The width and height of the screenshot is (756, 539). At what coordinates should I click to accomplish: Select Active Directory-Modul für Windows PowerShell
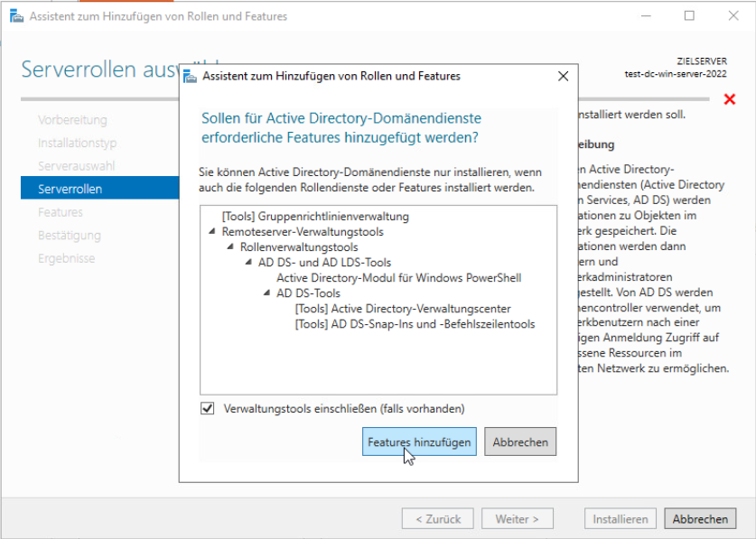click(x=398, y=278)
